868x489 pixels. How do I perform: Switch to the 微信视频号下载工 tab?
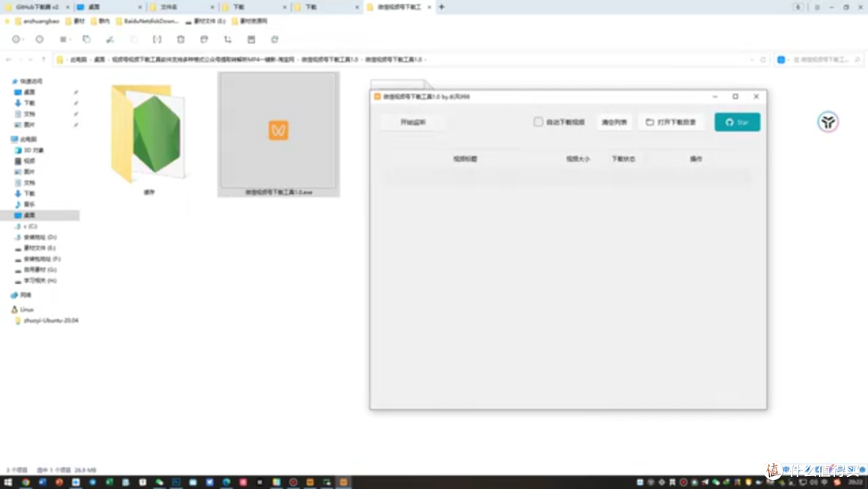pos(399,7)
